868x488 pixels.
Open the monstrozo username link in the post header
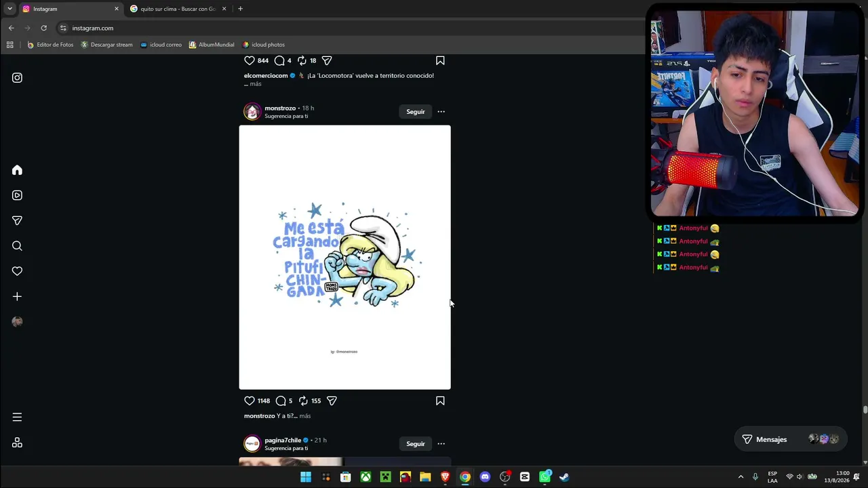[280, 108]
